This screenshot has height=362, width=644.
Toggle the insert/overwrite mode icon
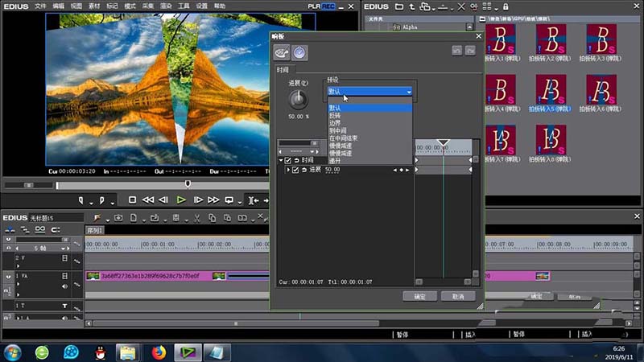(x=10, y=229)
